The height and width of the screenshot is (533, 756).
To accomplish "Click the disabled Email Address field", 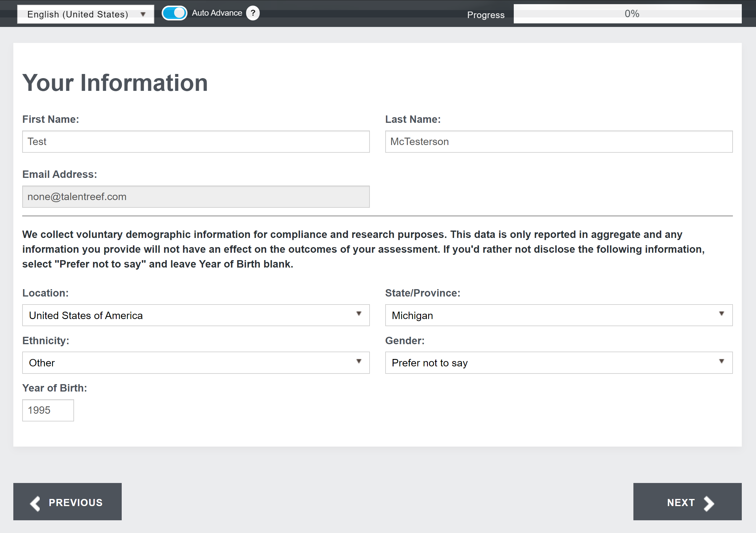I will point(195,197).
